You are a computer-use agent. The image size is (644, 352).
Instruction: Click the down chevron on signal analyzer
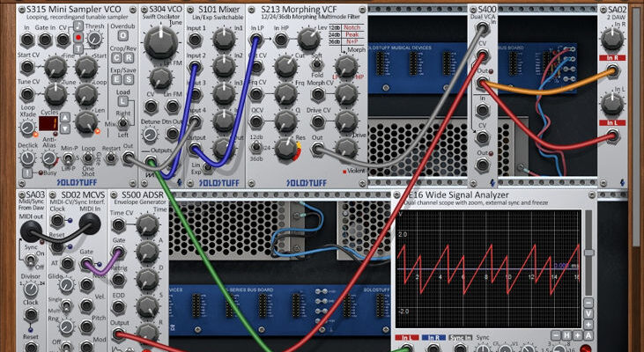click(x=588, y=313)
